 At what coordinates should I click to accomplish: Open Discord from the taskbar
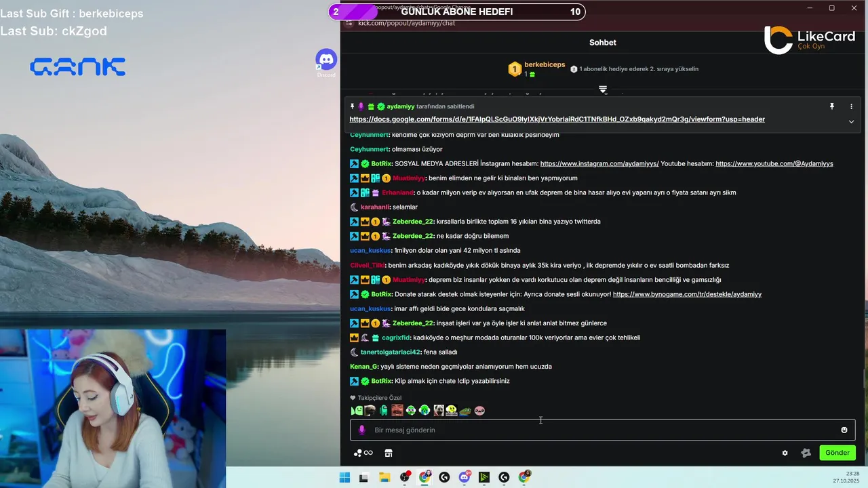pyautogui.click(x=465, y=477)
